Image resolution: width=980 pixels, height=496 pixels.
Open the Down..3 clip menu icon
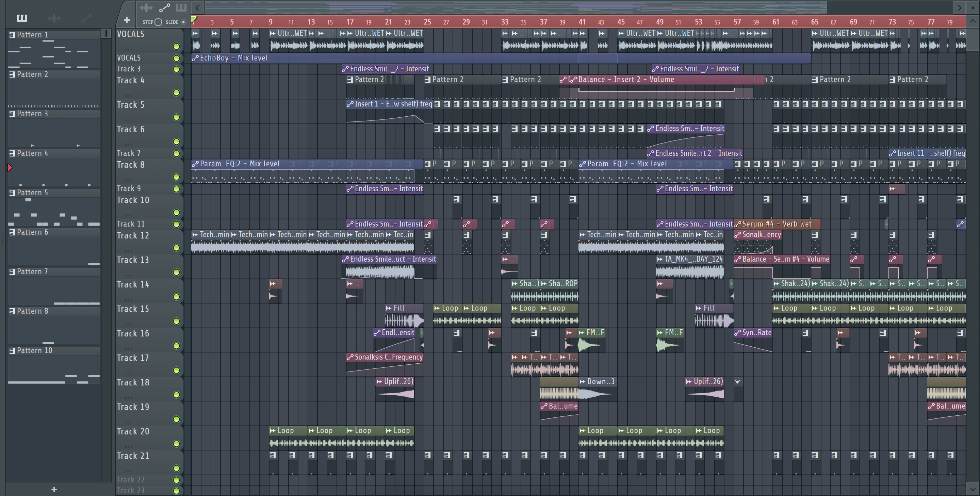[582, 381]
